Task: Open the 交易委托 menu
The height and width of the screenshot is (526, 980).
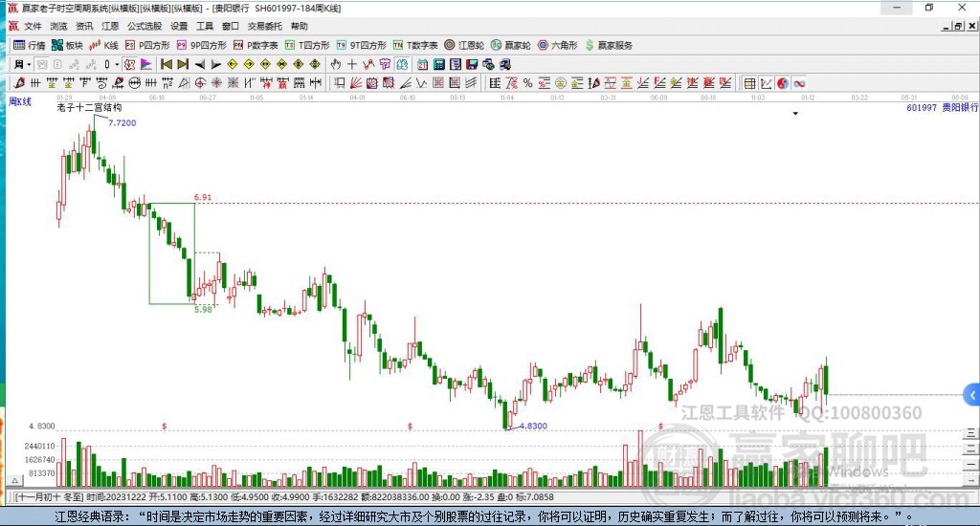Action: click(264, 26)
